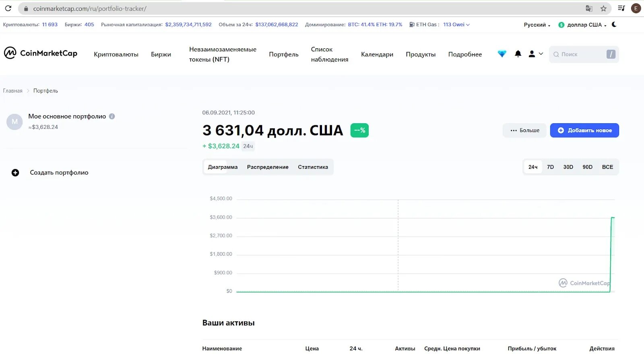Image resolution: width=644 pixels, height=354 pixels.
Task: Open the Биржи menu
Action: [161, 54]
